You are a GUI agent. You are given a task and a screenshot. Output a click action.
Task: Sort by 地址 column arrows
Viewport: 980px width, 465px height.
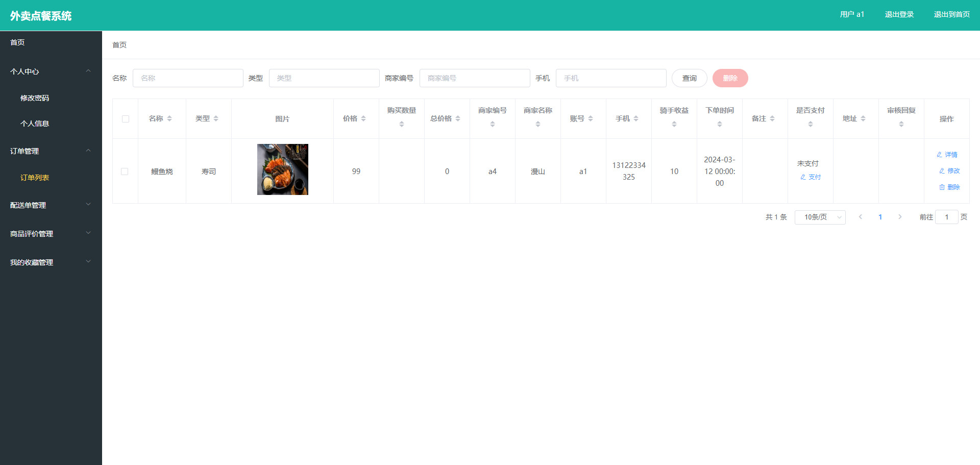(863, 119)
